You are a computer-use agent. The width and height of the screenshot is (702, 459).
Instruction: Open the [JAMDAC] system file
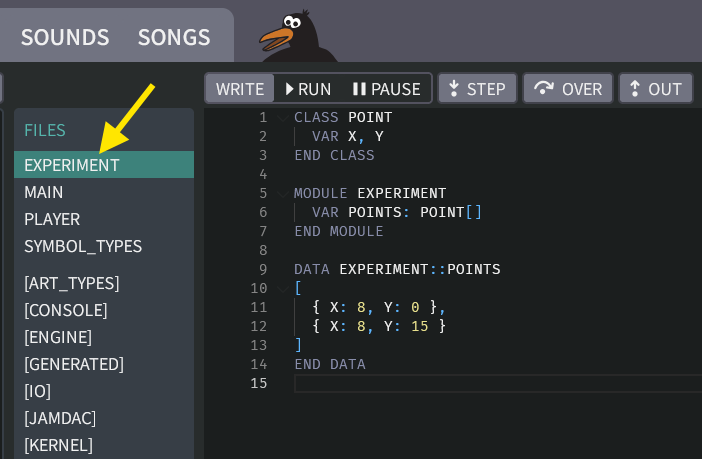60,418
